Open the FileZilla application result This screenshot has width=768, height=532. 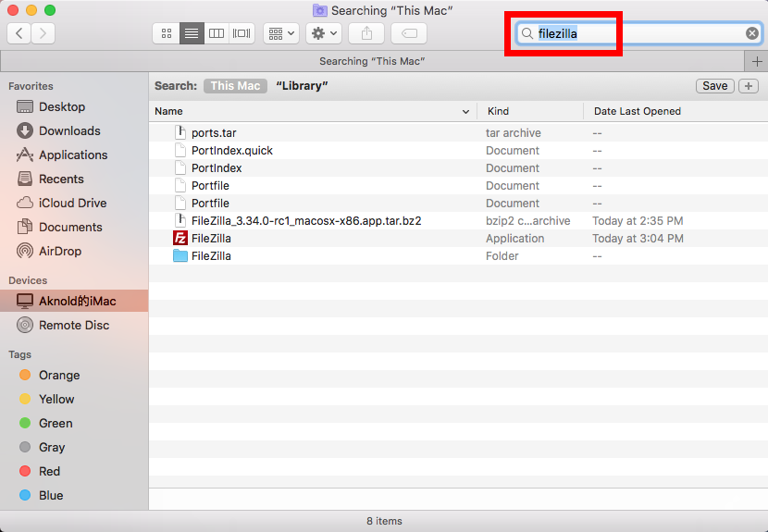[211, 239]
